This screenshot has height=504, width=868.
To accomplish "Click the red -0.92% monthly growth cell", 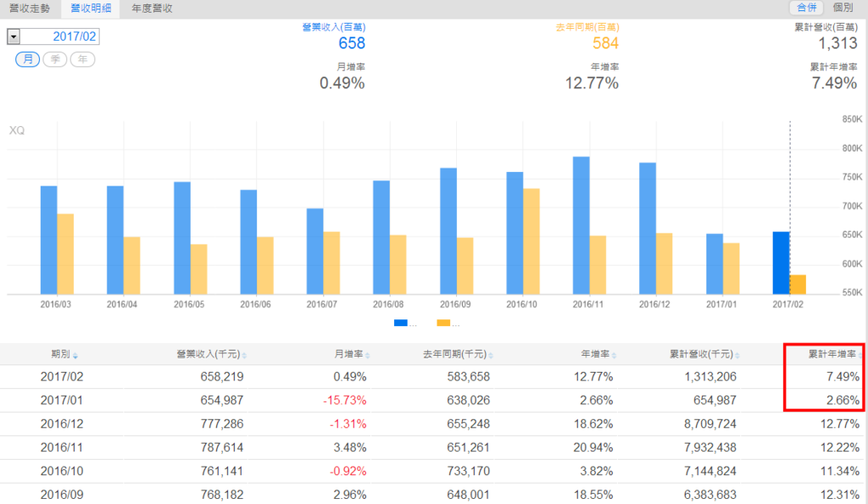I will point(348,471).
